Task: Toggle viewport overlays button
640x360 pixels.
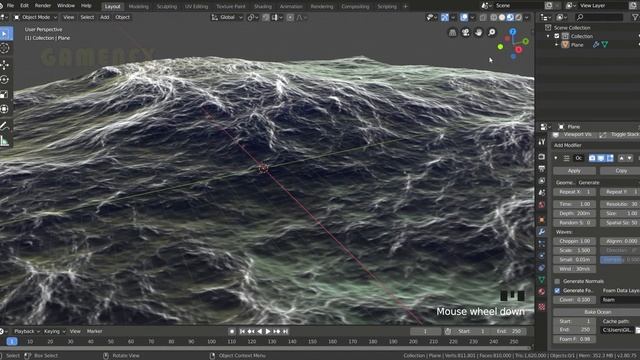Action: pos(464,18)
